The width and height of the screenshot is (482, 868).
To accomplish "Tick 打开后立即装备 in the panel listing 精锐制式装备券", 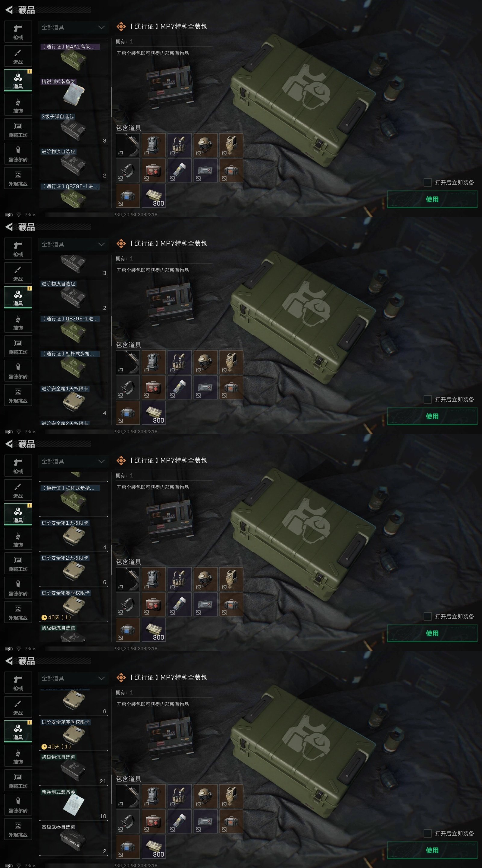I will click(427, 182).
